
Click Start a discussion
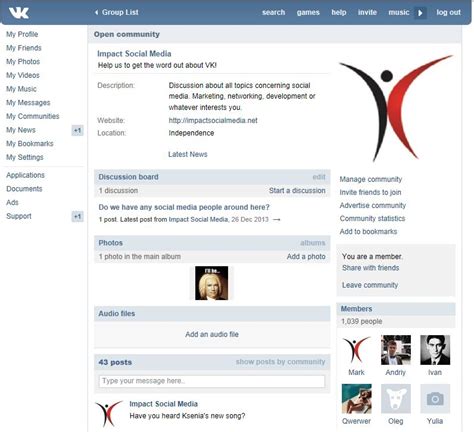tap(297, 191)
